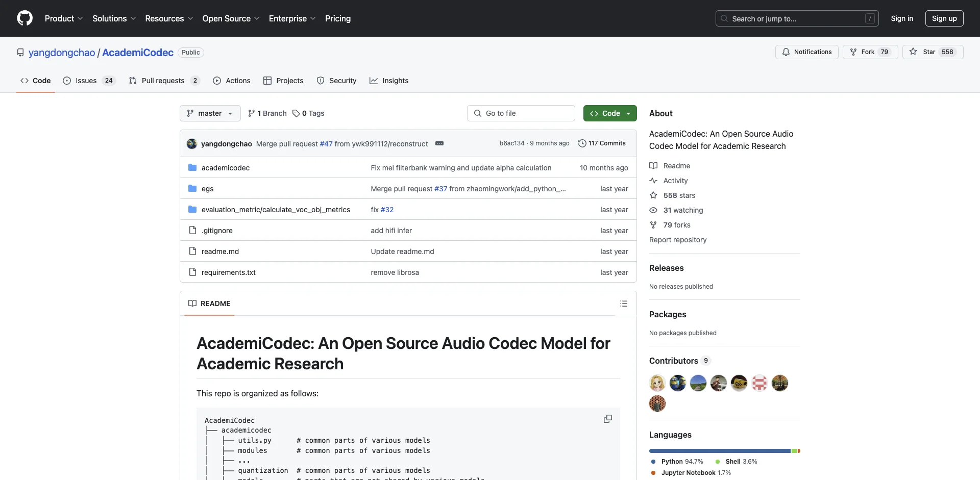980x480 pixels.
Task: View the 0 Tags link
Action: [308, 113]
